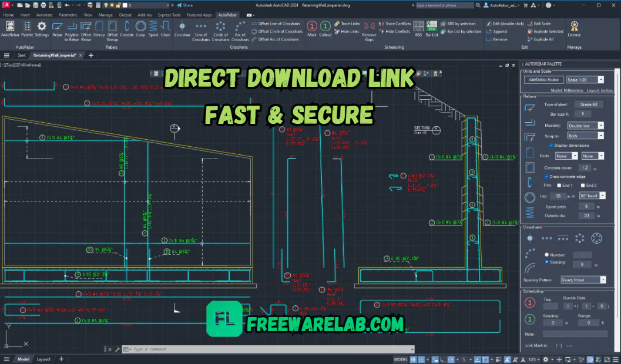The width and height of the screenshot is (621, 364).
Task: Toggle grid display in status bar
Action: click(x=412, y=359)
